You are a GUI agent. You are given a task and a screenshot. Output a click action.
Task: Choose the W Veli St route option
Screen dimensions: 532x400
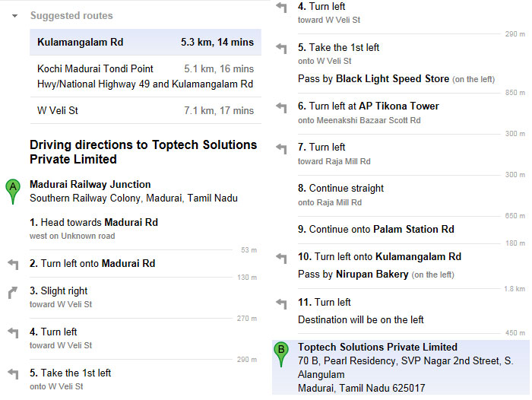coord(144,111)
